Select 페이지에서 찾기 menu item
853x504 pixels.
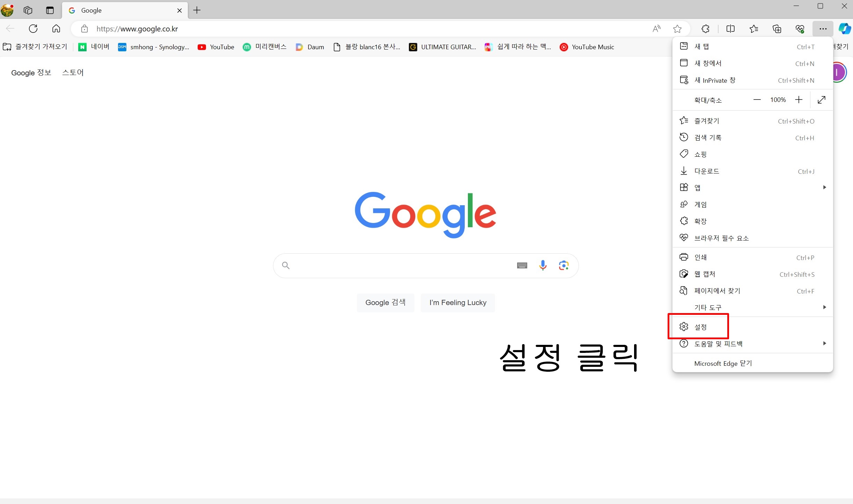click(752, 291)
